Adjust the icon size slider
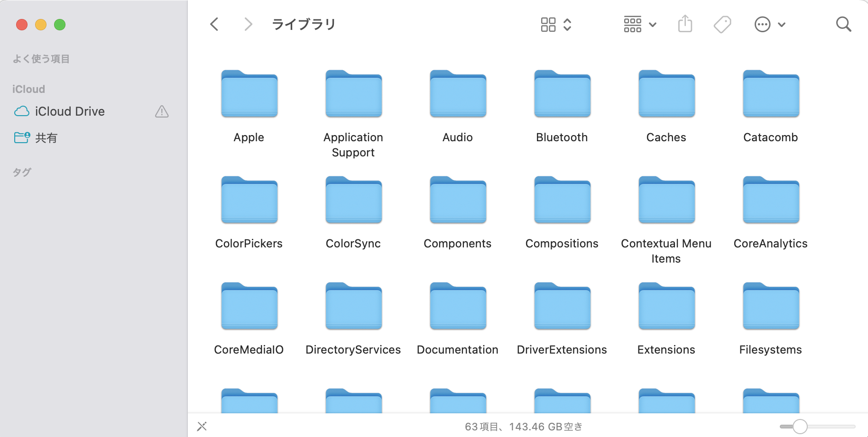Image resolution: width=868 pixels, height=437 pixels. 800,426
